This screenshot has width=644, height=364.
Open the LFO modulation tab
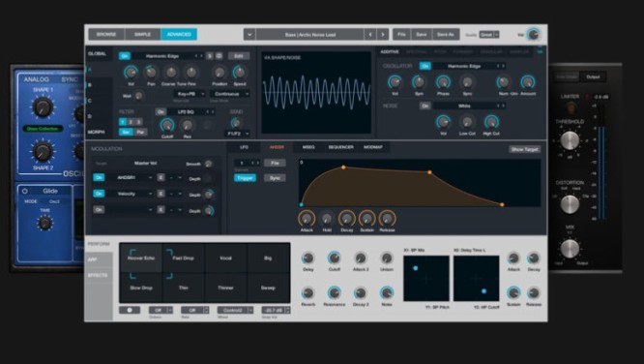[x=244, y=147]
